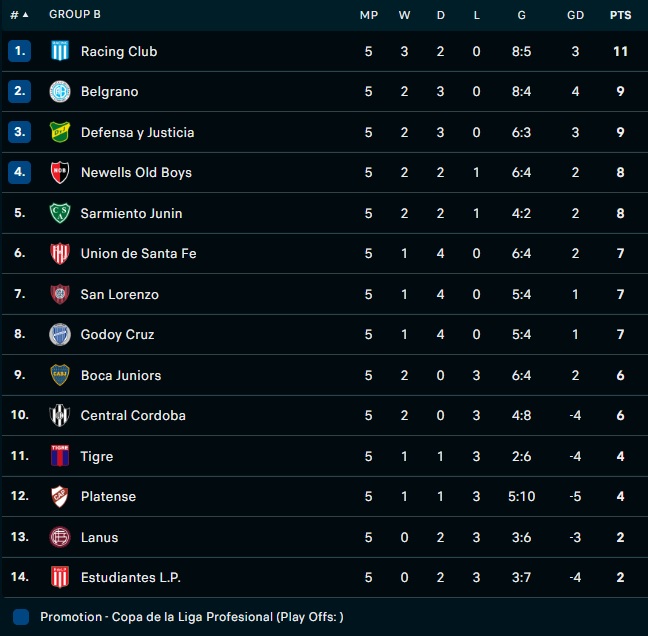Viewport: 648px width, 636px height.
Task: Click the Newells Old Boys badge
Action: (x=60, y=173)
